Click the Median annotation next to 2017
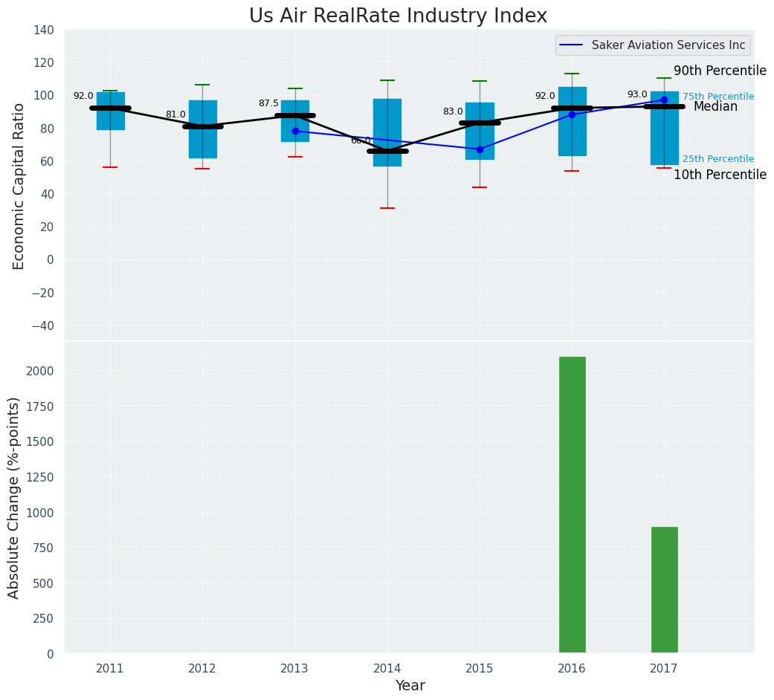Screen dimensions: 774x700 point(715,107)
